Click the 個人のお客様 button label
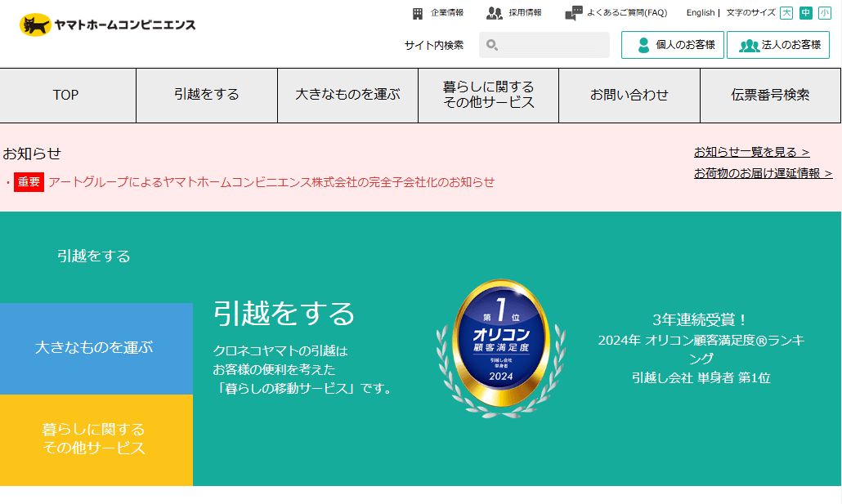Image resolution: width=842 pixels, height=504 pixels. 685,45
